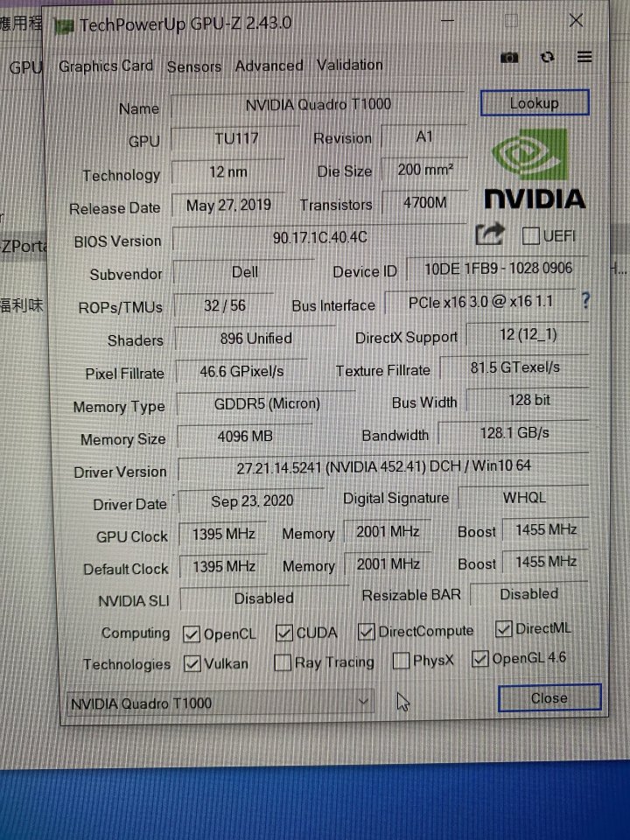Click Bandwidth value 128.1 GB/s
Image resolution: width=630 pixels, height=840 pixels.
click(x=514, y=433)
